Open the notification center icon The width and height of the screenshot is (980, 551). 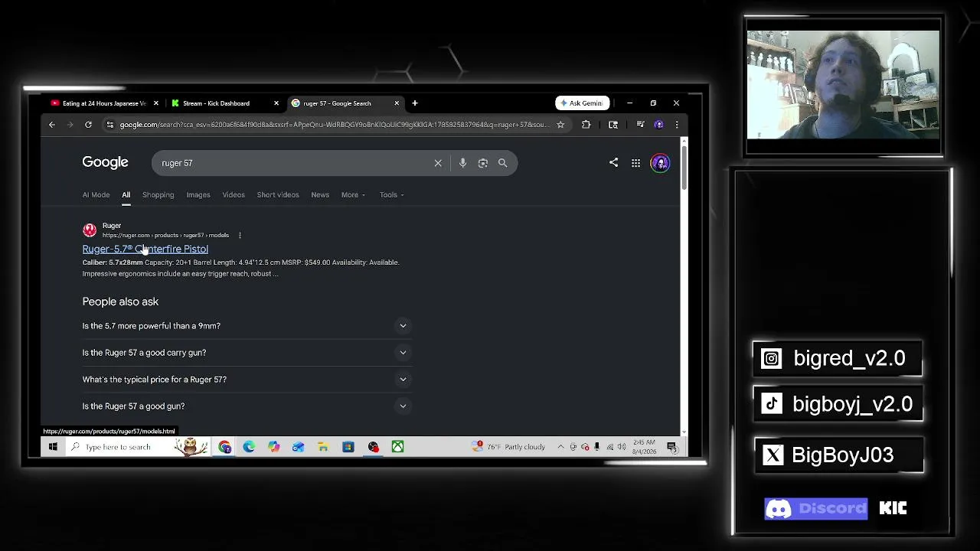pyautogui.click(x=671, y=447)
